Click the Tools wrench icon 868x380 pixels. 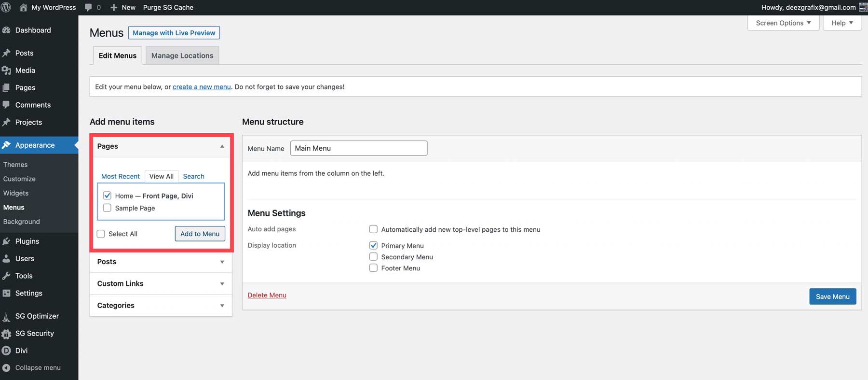pyautogui.click(x=6, y=276)
